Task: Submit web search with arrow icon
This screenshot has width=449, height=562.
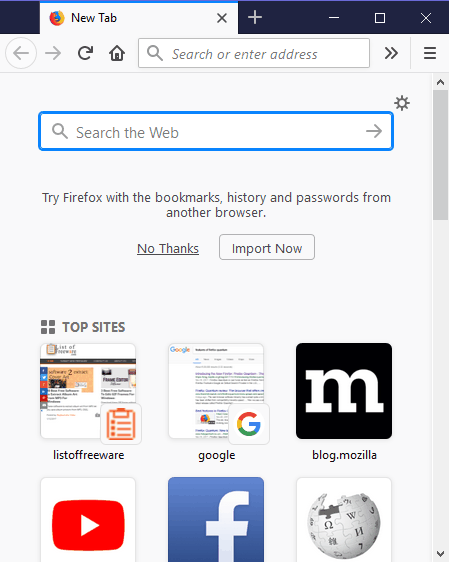Action: point(374,131)
